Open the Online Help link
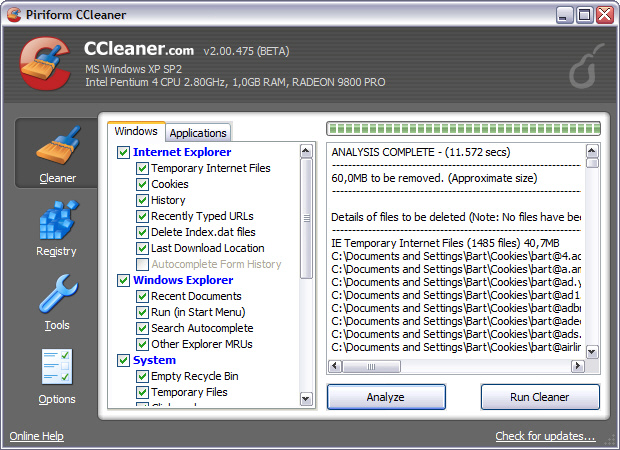 (x=36, y=436)
